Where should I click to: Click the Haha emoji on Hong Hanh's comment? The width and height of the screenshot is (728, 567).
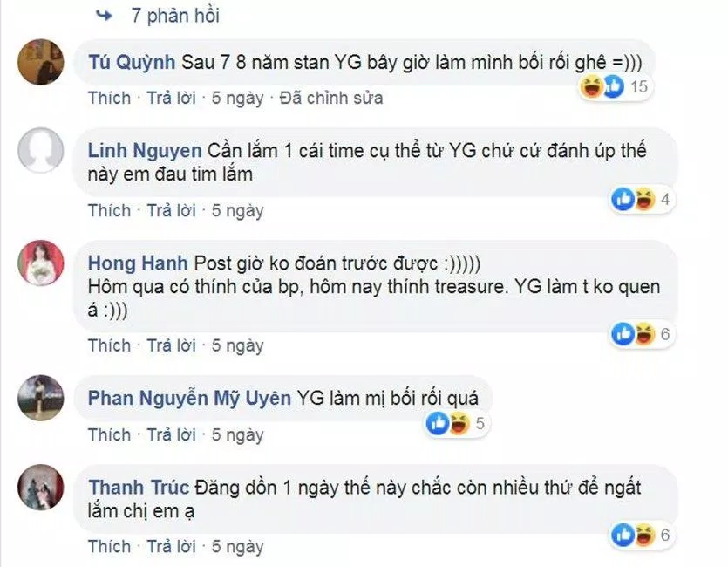tap(643, 332)
